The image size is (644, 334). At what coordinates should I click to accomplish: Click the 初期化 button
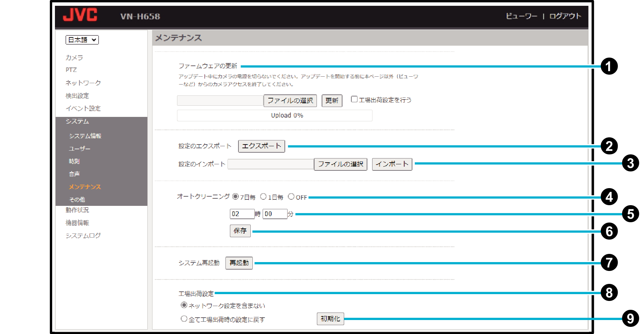click(331, 319)
